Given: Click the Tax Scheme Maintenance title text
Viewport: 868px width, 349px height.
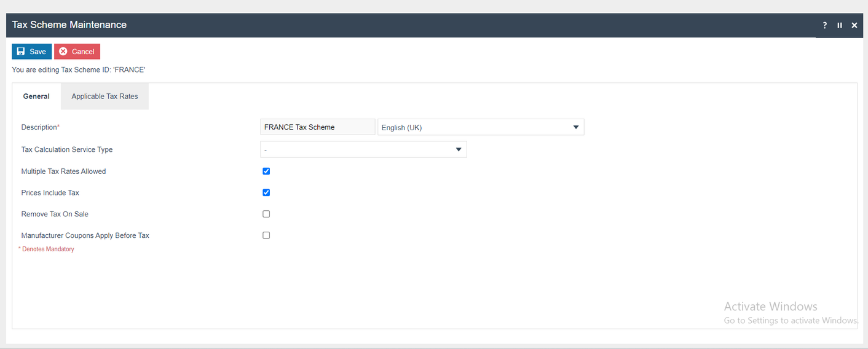Looking at the screenshot, I should (69, 25).
